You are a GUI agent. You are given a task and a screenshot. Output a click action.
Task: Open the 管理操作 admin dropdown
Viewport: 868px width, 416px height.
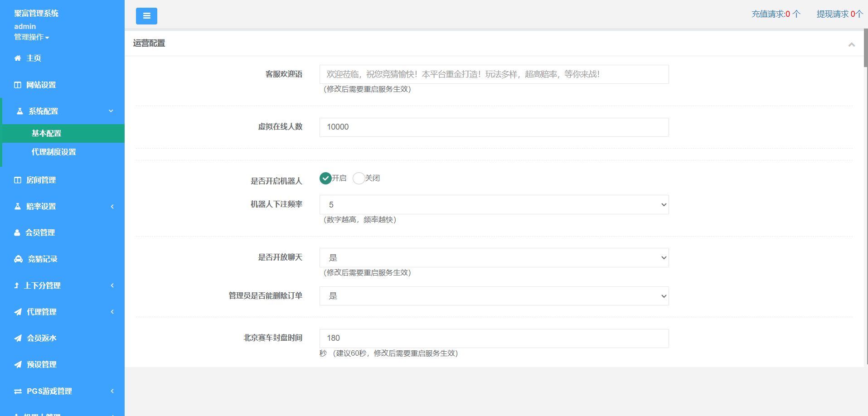coord(32,37)
